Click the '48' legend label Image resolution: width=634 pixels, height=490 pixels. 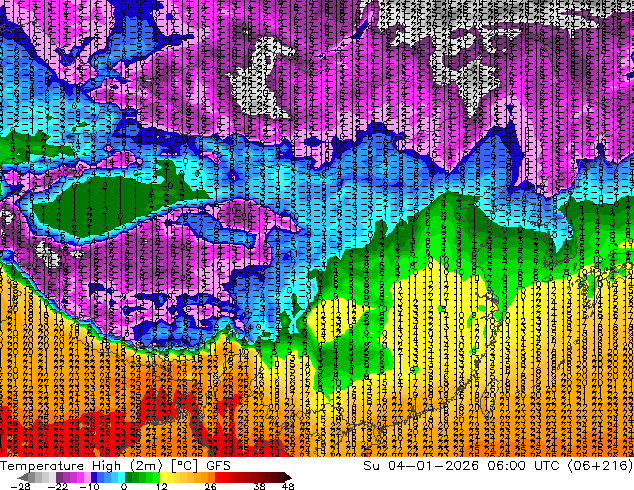pyautogui.click(x=288, y=486)
